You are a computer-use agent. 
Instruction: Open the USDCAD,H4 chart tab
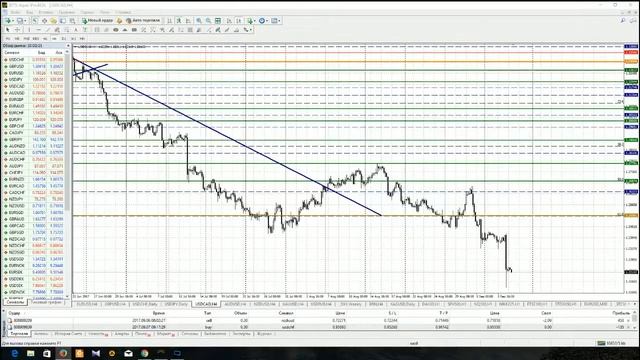pyautogui.click(x=206, y=304)
